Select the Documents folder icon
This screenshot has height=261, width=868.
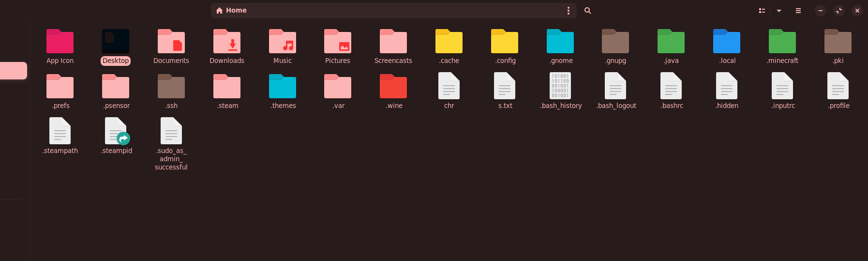click(171, 42)
